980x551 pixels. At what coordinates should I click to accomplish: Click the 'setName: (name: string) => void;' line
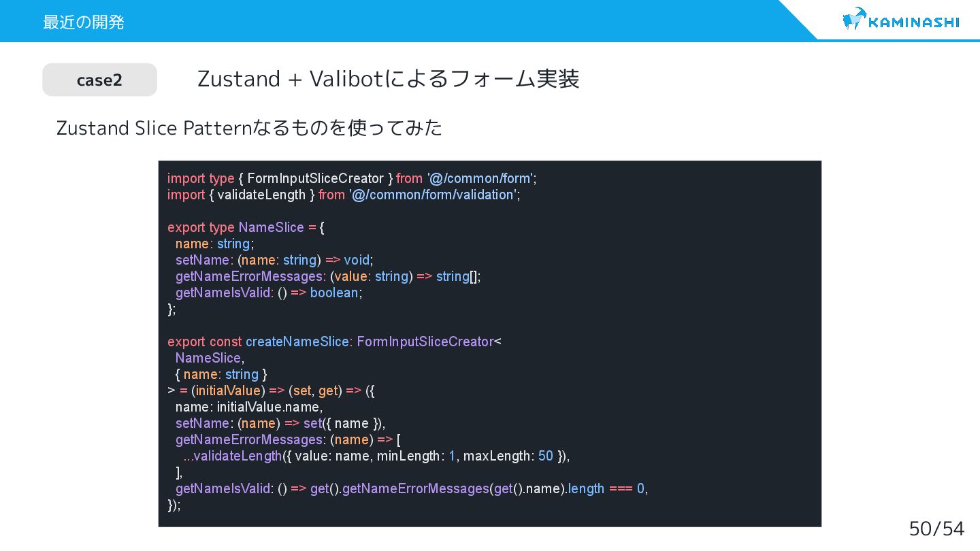(x=274, y=260)
